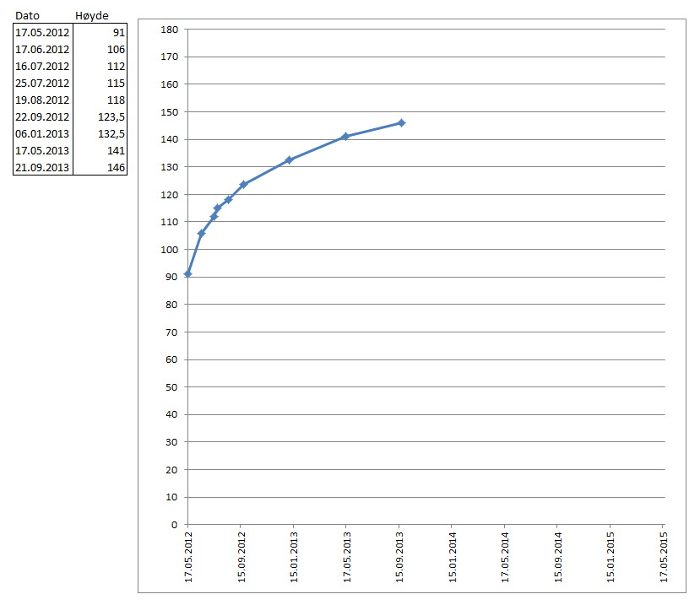Select the x-axis label 15.01.2015
The height and width of the screenshot is (605, 700).
(x=610, y=557)
